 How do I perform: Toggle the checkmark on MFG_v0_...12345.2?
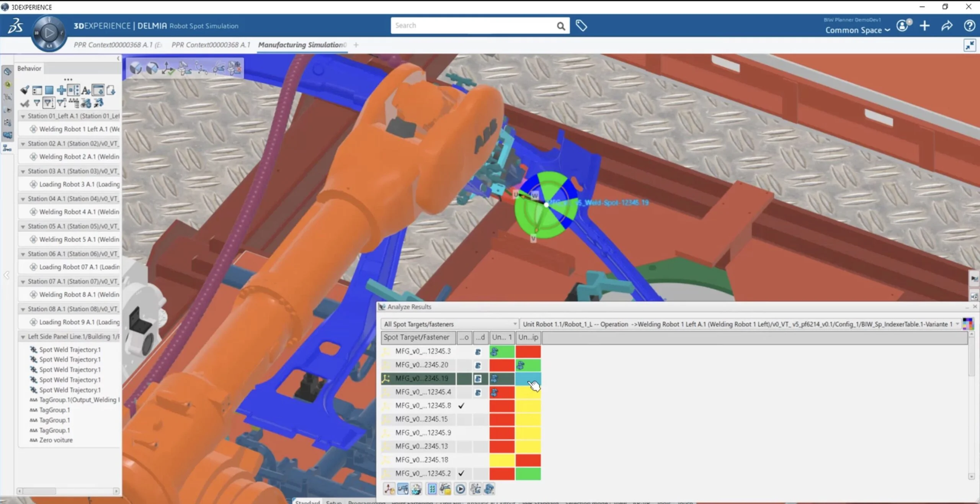462,473
